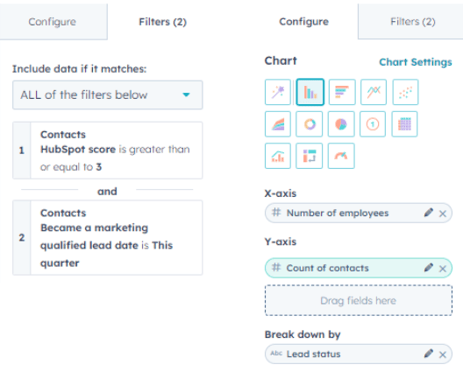Switch to the left Configure tab
The height and width of the screenshot is (372, 463).
click(52, 22)
